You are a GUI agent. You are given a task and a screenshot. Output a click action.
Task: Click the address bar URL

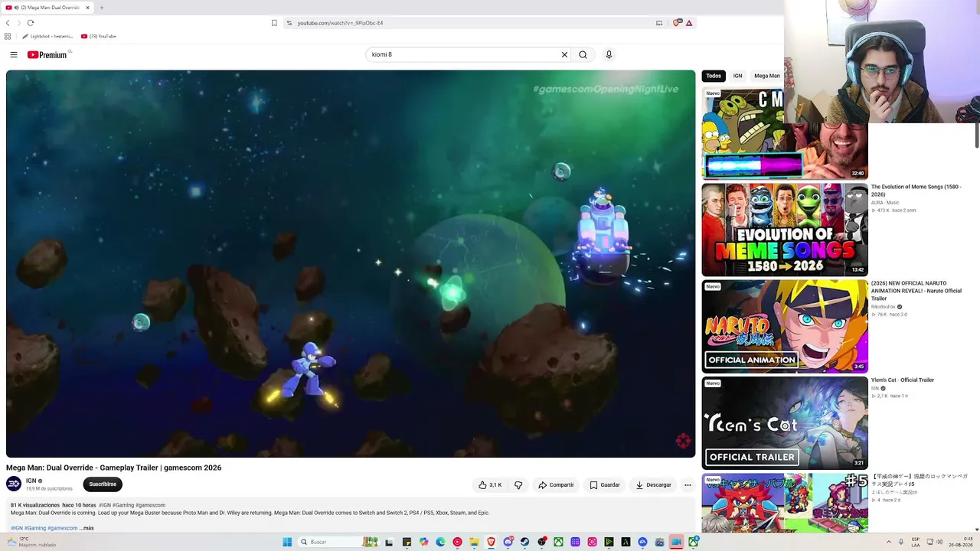point(340,23)
